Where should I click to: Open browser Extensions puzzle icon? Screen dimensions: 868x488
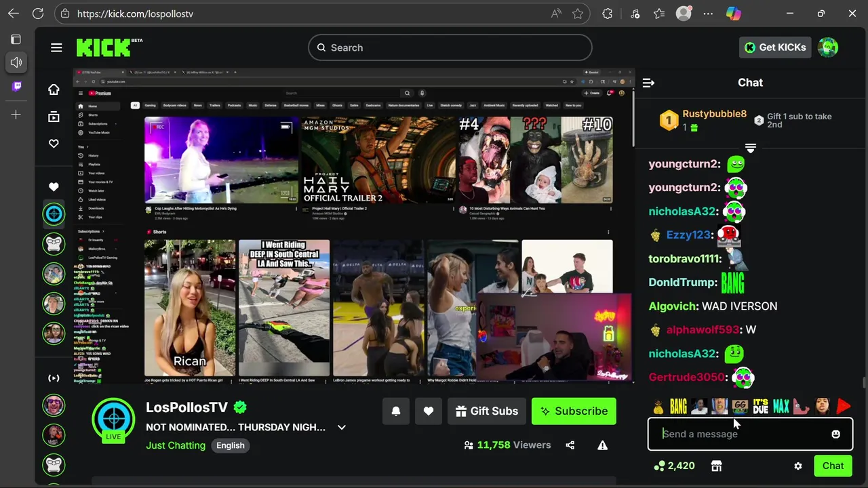[x=608, y=14]
